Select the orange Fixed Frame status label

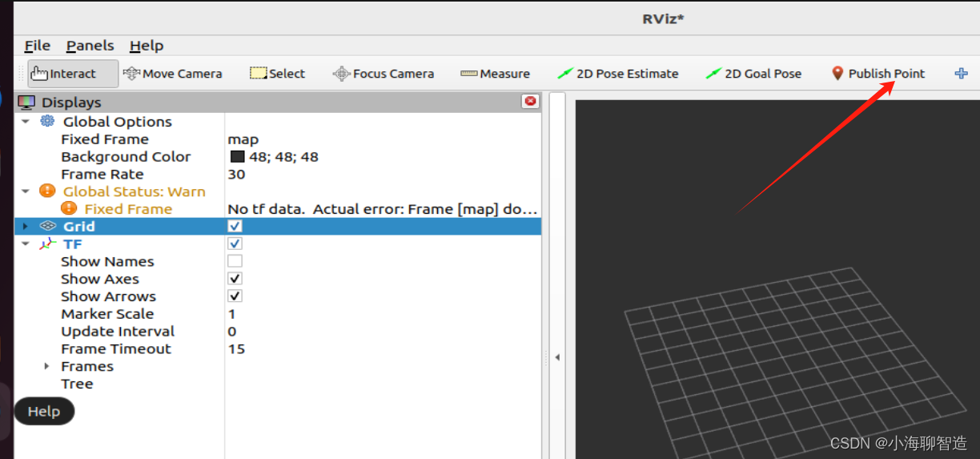pyautogui.click(x=128, y=209)
